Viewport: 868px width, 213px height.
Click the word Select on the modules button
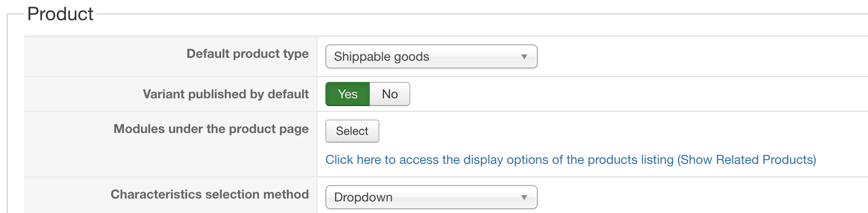click(352, 131)
